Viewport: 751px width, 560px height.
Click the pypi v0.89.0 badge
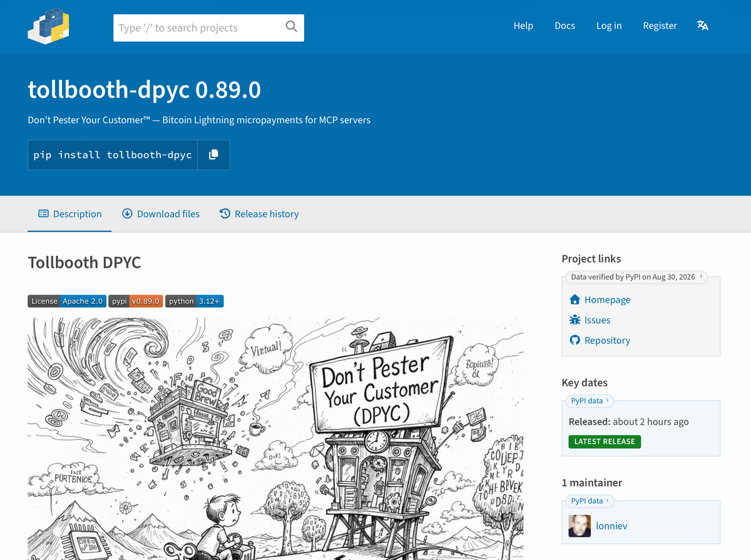[136, 301]
